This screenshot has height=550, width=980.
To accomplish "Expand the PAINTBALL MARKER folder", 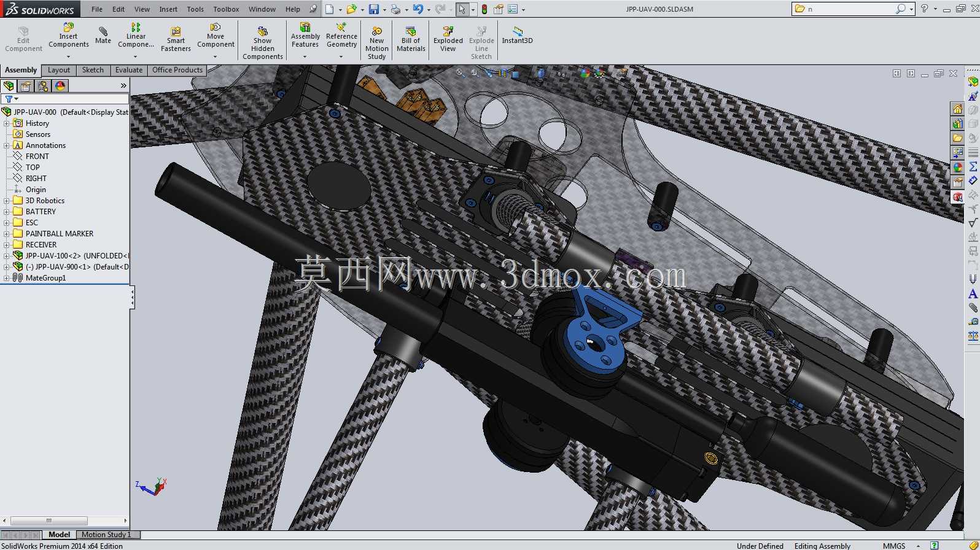I will (x=6, y=234).
